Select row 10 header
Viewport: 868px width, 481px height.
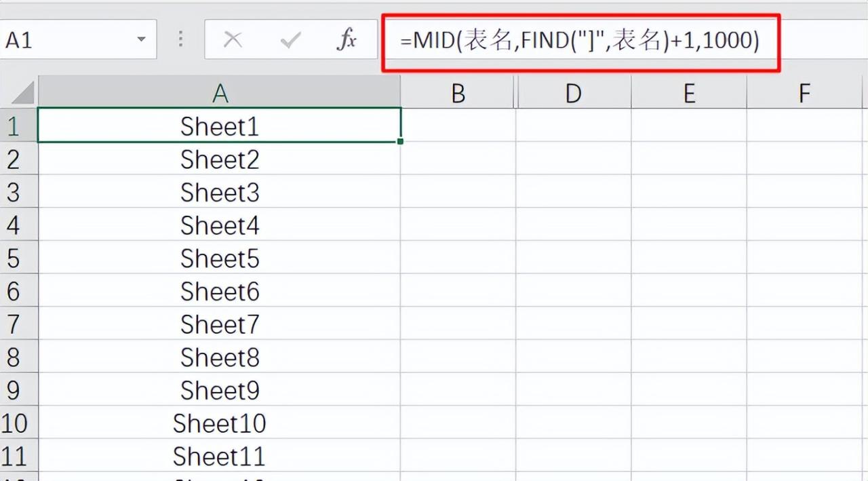(19, 423)
